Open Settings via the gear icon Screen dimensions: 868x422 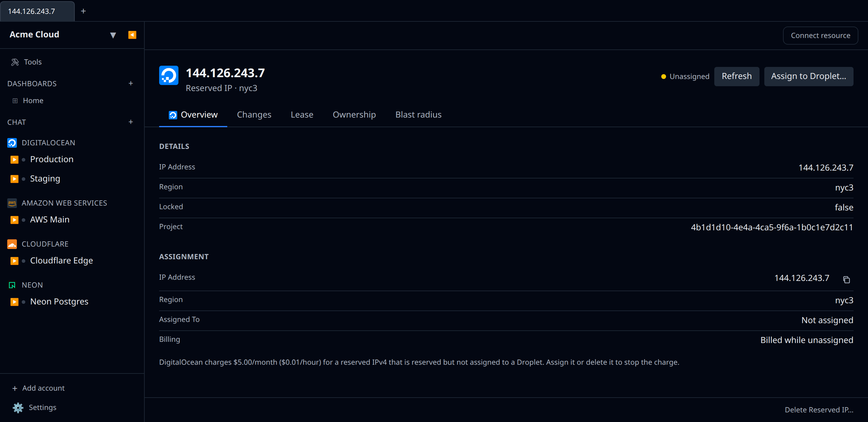[x=18, y=408]
